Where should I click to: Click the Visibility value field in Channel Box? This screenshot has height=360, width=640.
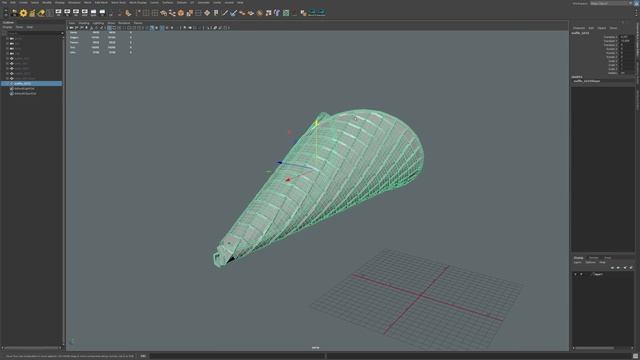[627, 73]
